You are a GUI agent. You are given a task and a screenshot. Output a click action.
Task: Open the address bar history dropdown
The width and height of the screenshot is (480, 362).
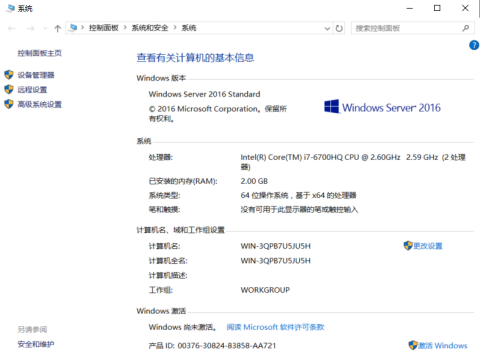pyautogui.click(x=327, y=29)
